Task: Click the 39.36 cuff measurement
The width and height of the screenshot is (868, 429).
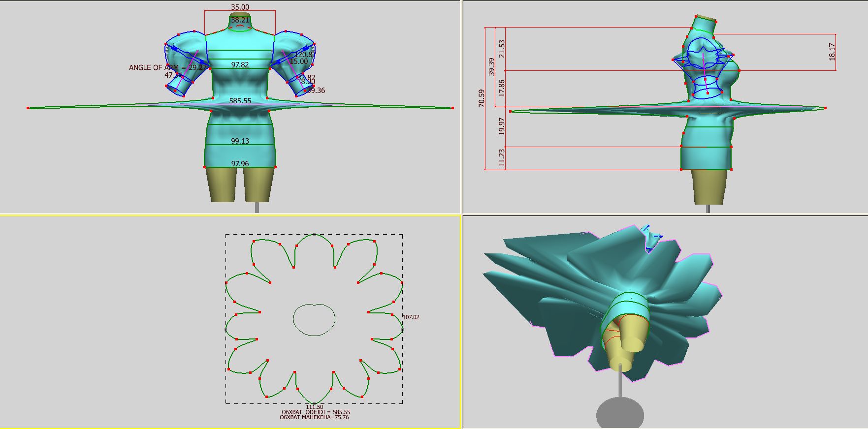Action: [x=316, y=91]
